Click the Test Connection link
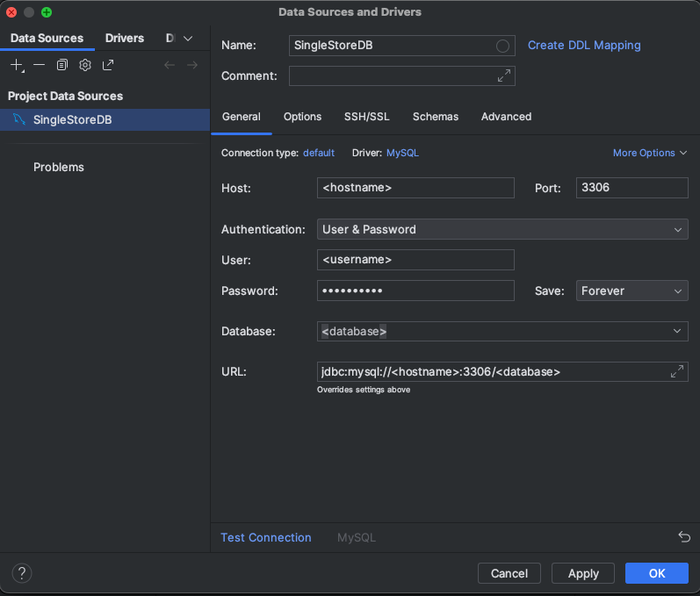Image resolution: width=700 pixels, height=596 pixels. 266,537
